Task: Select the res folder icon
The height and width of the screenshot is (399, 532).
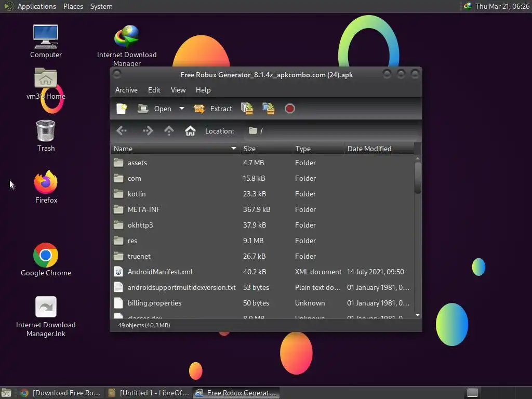Action: coord(118,241)
